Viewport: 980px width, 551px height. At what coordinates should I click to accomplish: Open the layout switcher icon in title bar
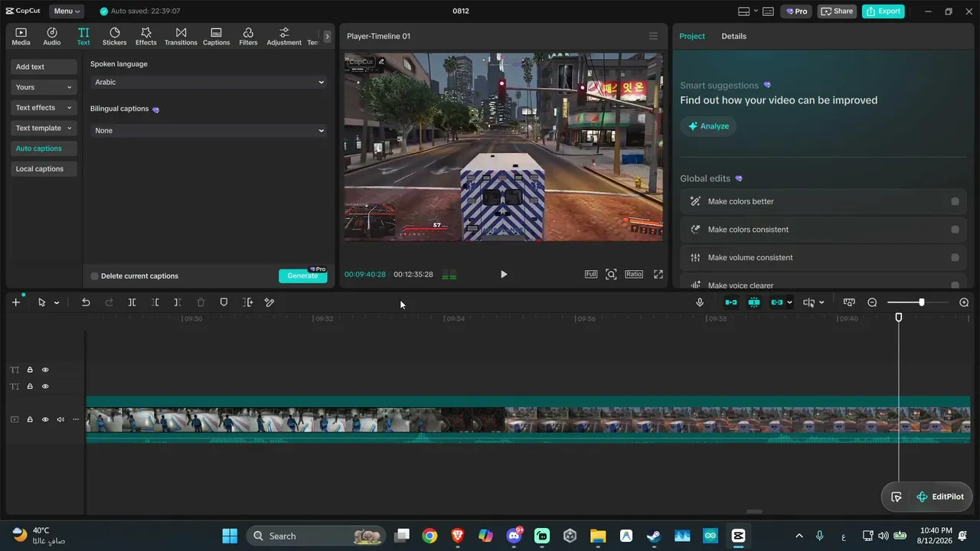click(x=743, y=11)
